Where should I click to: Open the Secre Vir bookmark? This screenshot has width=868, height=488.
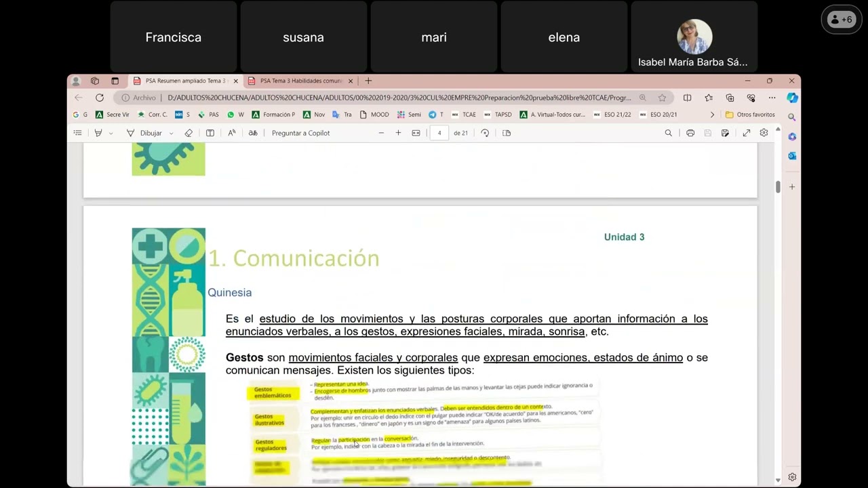click(113, 115)
